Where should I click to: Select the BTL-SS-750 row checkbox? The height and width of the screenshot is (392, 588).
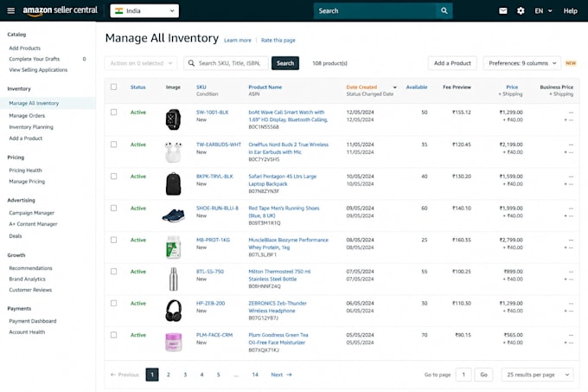pyautogui.click(x=113, y=271)
